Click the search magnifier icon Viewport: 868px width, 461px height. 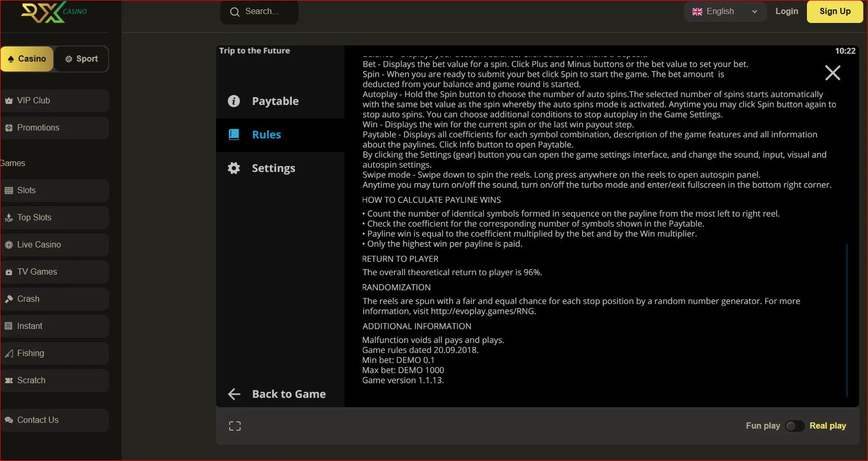tap(235, 12)
